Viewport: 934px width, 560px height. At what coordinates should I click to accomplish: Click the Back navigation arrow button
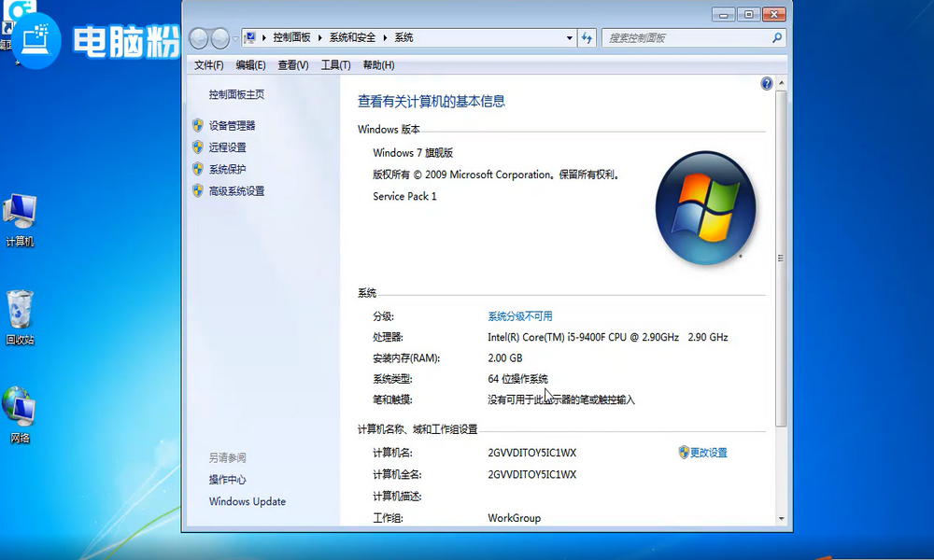point(199,38)
